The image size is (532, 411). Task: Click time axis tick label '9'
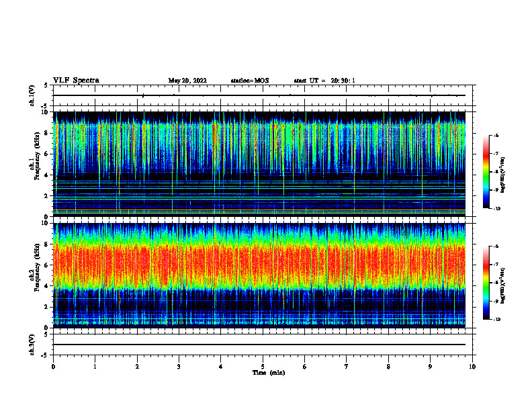(430, 367)
